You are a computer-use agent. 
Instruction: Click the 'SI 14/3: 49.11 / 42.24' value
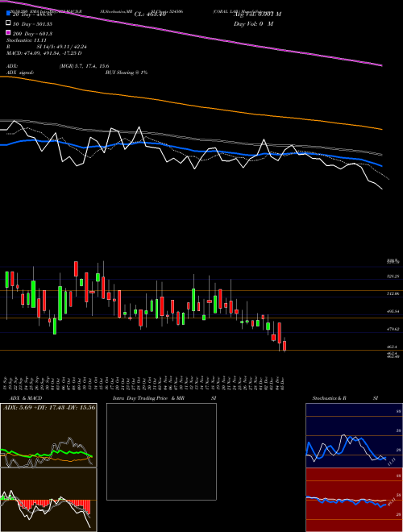point(63,48)
